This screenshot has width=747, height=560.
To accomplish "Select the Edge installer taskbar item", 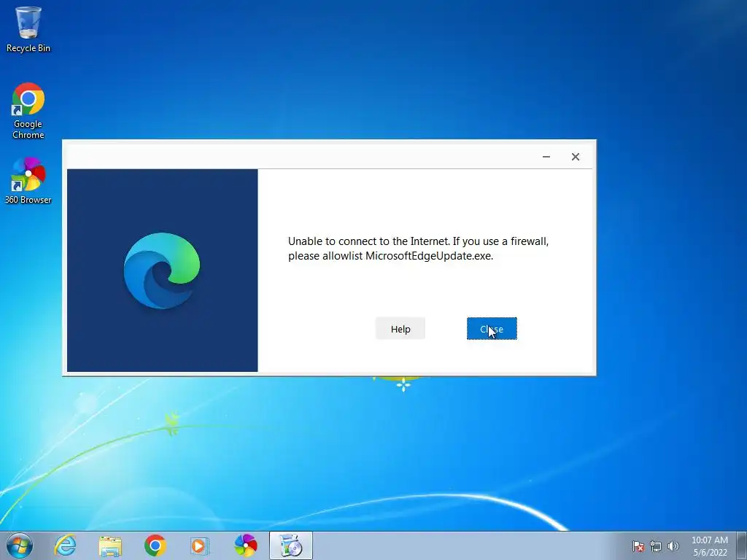I will pyautogui.click(x=290, y=545).
